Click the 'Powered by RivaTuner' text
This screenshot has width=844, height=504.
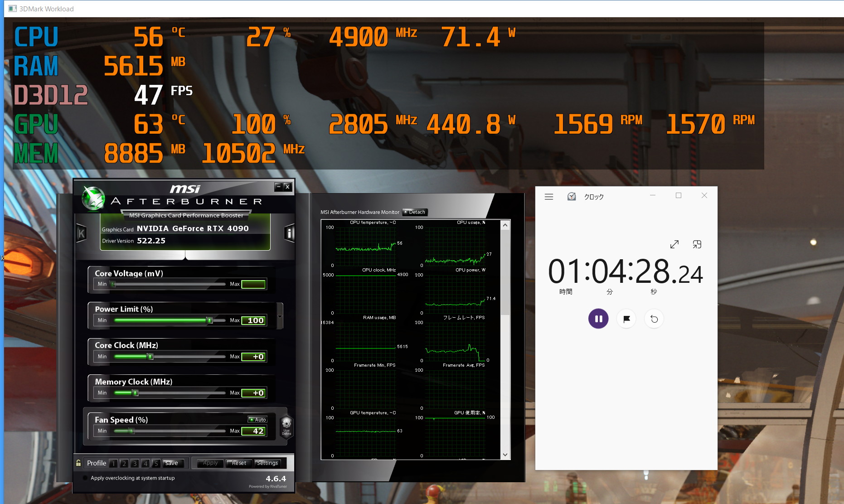(268, 487)
